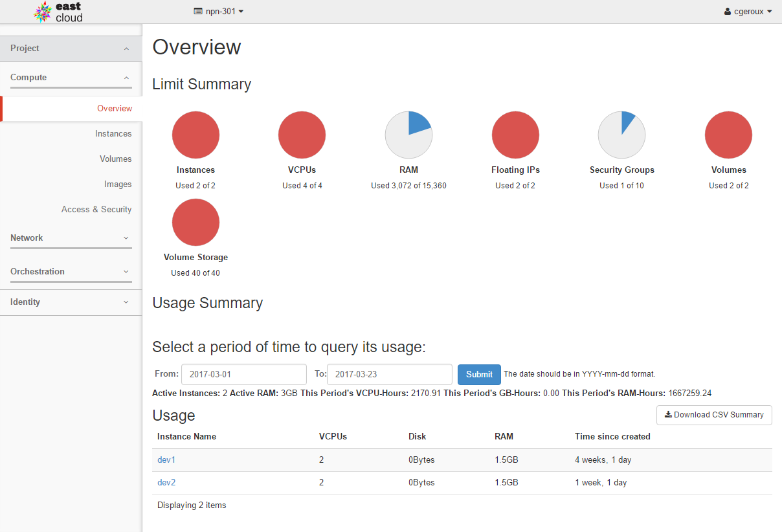Open Access & Security page
This screenshot has width=782, height=532.
coord(96,210)
